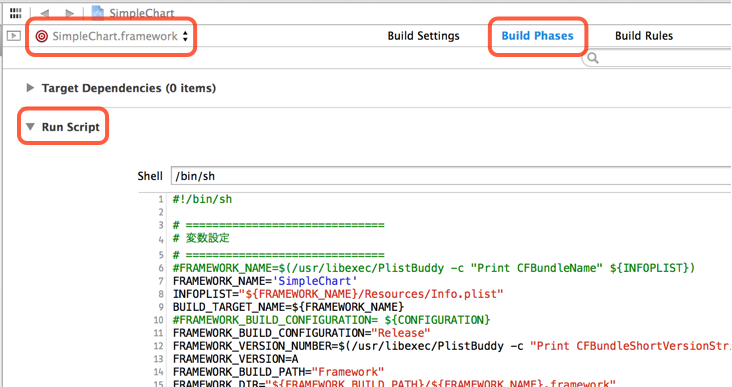Click line starting FRAMEWORK_VERSION_NUMBER=
732x387 pixels.
tap(452, 346)
